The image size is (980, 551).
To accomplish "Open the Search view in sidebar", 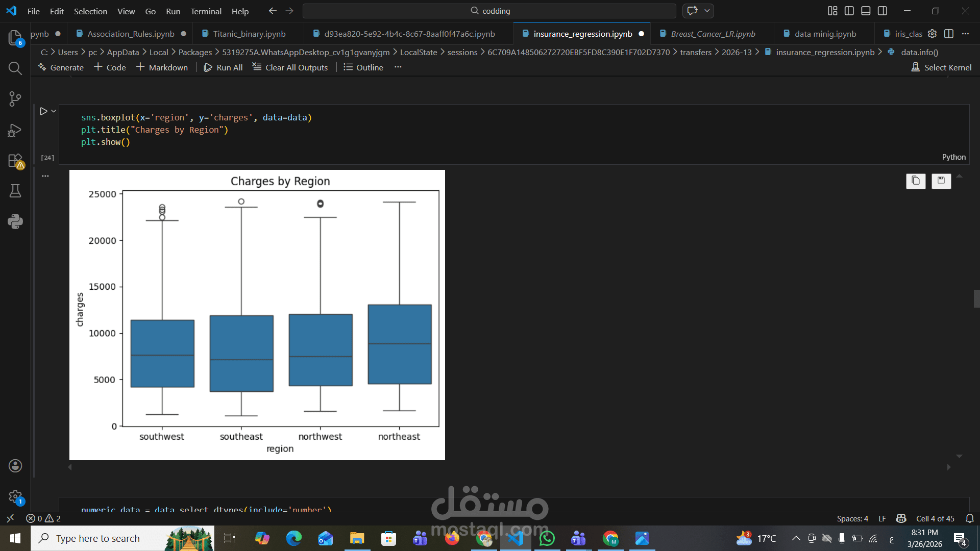I will click(x=15, y=68).
